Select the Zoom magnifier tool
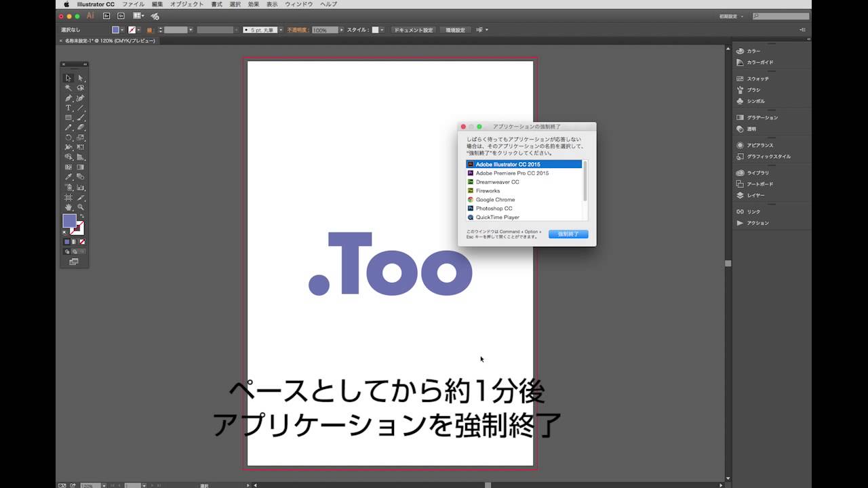Screen dimensions: 868x488 [x=80, y=207]
